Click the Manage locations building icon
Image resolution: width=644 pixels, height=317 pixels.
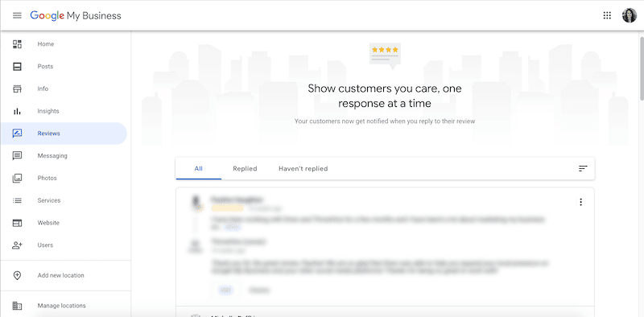coord(17,306)
